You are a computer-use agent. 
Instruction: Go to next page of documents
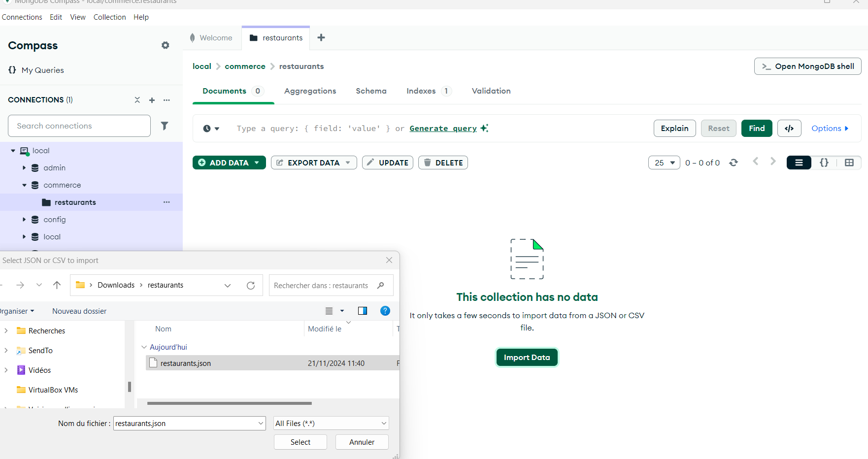(x=773, y=162)
